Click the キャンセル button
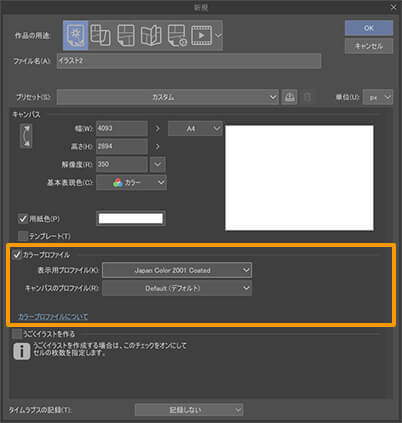402x423 pixels. pyautogui.click(x=369, y=46)
